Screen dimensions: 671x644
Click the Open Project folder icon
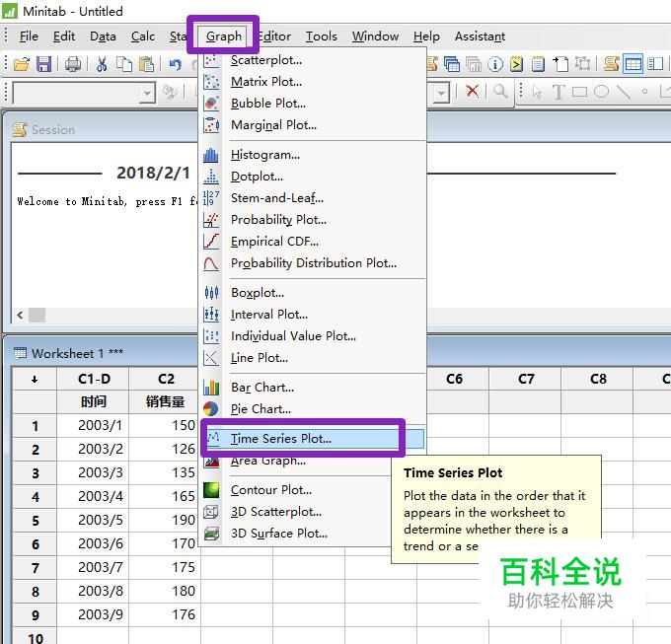(22, 64)
